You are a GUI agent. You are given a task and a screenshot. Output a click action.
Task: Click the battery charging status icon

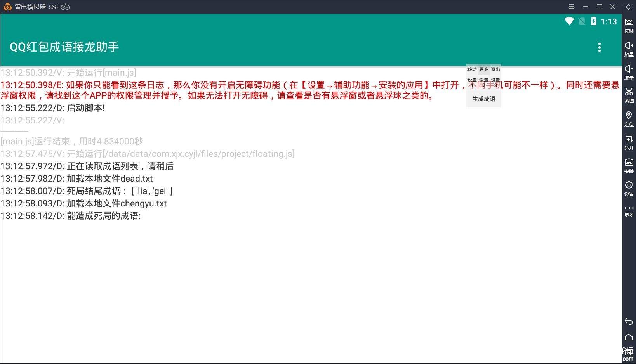click(x=594, y=21)
